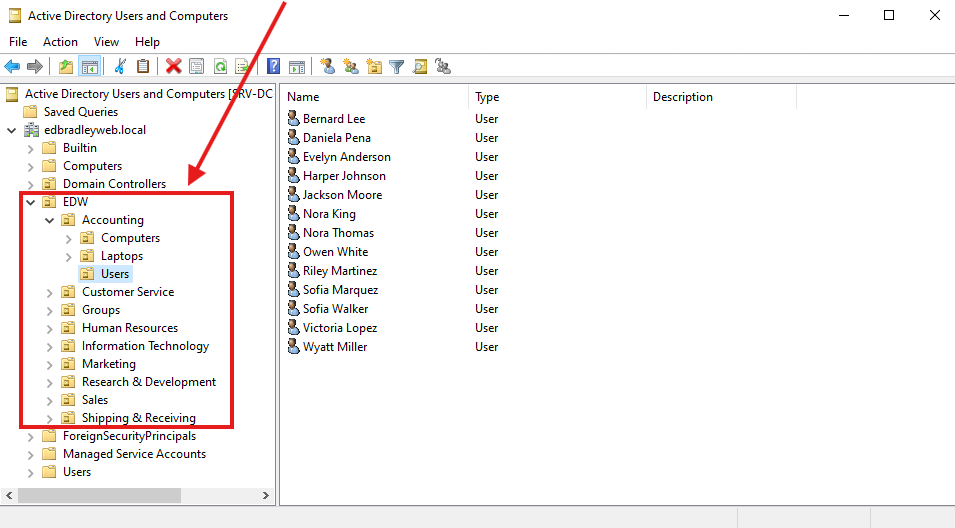
Task: Expand the Sales OU
Action: (x=49, y=401)
